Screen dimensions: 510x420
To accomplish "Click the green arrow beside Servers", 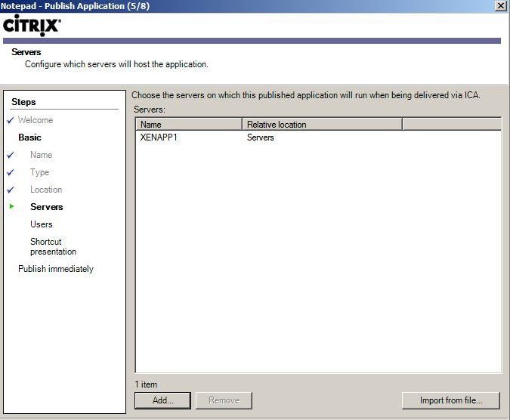I will [x=11, y=206].
